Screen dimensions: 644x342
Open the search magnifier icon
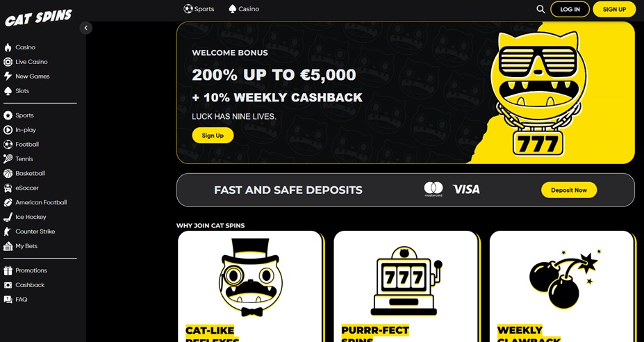coord(540,9)
